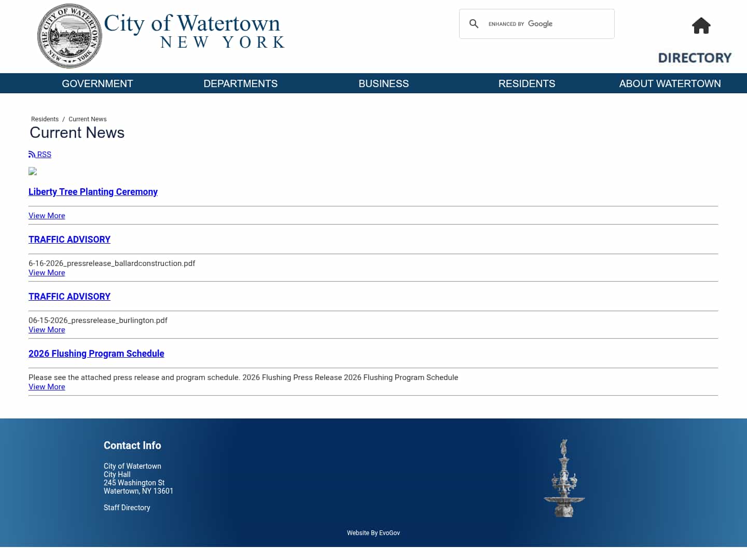This screenshot has height=560, width=747.
Task: View More under ballardconstruction press release
Action: (x=47, y=273)
